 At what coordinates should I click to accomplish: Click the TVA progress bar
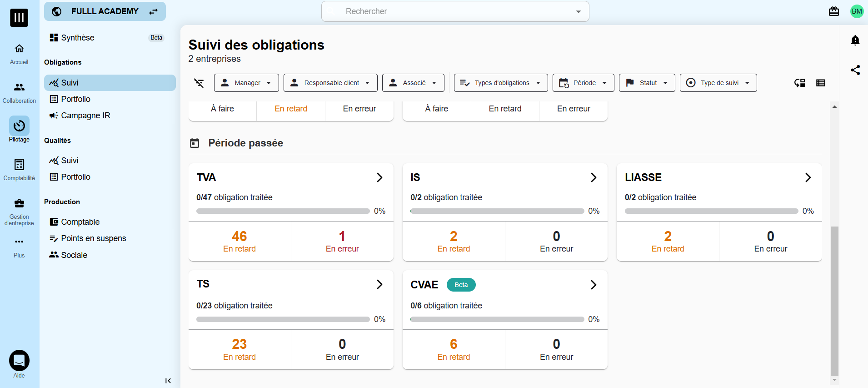pos(283,211)
